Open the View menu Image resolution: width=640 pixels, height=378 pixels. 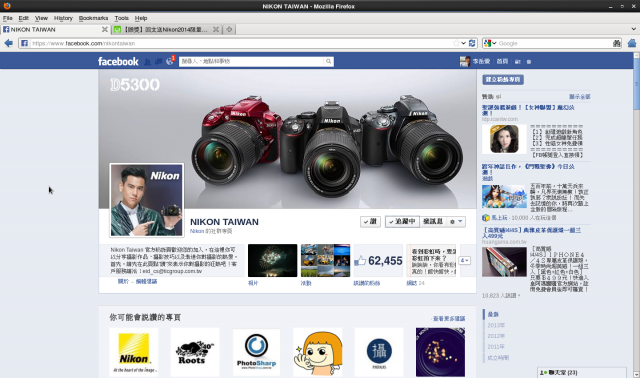[x=41, y=18]
